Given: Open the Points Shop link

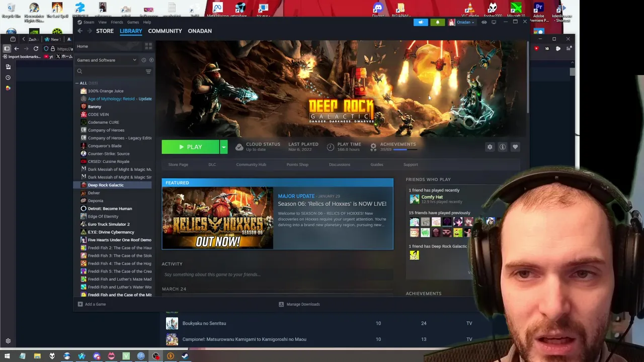Looking at the screenshot, I should click(297, 164).
